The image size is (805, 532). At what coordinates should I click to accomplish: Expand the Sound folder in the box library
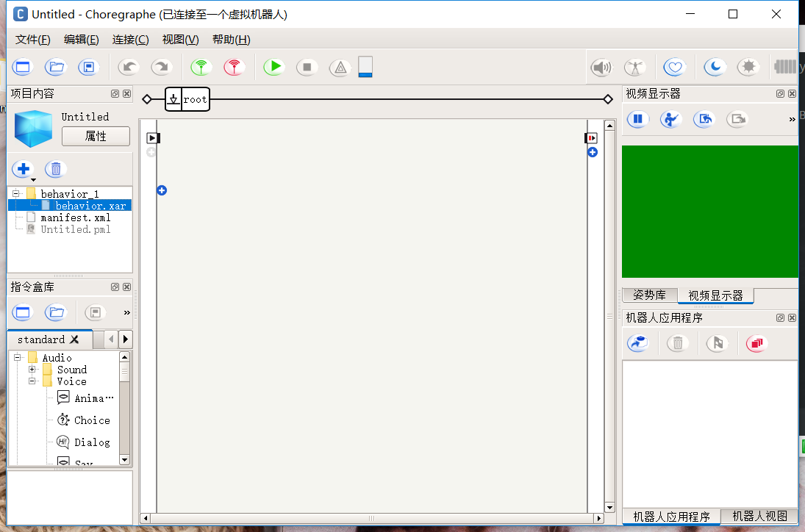(x=31, y=370)
